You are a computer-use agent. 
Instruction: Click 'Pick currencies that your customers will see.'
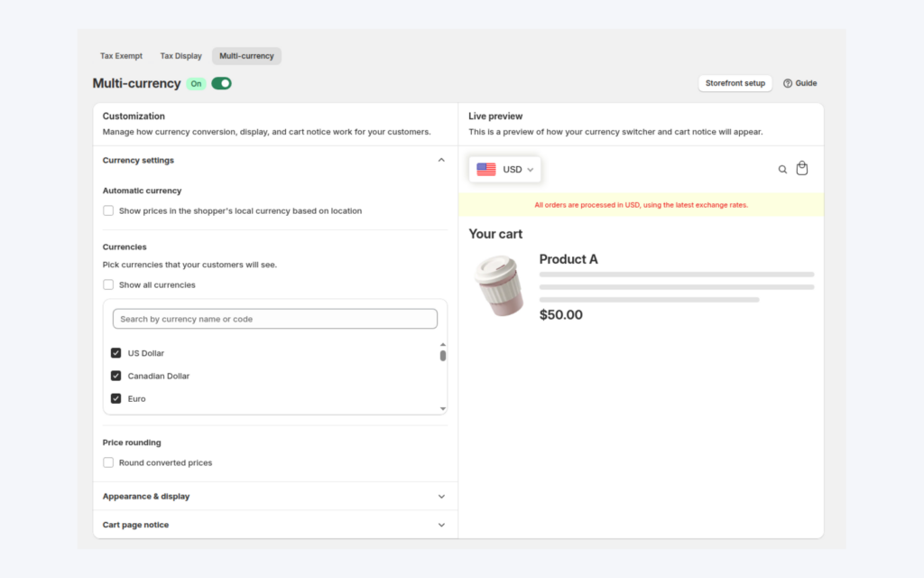189,265
